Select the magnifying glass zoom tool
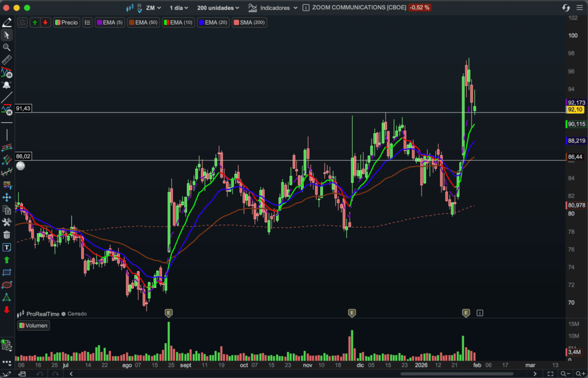The height and width of the screenshot is (378, 588). click(x=7, y=48)
